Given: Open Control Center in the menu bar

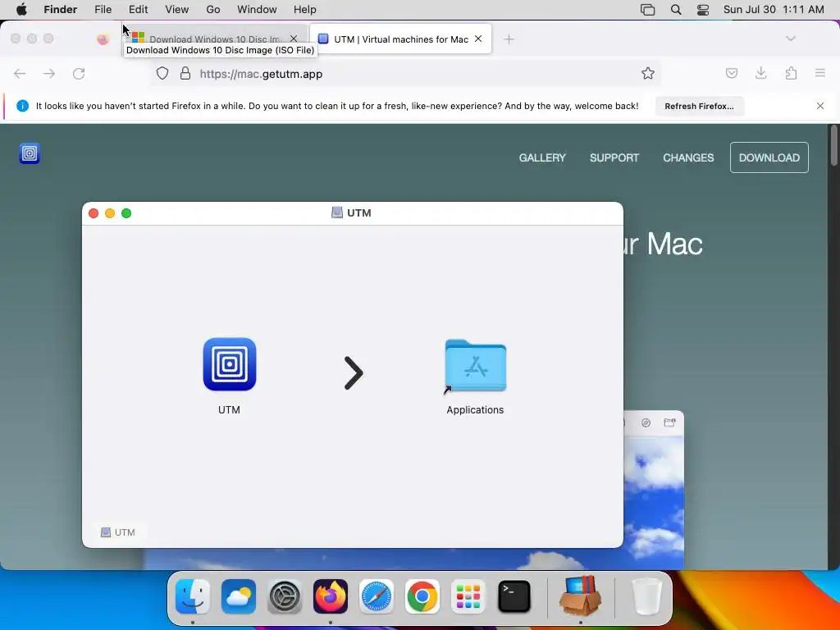Looking at the screenshot, I should click(703, 10).
